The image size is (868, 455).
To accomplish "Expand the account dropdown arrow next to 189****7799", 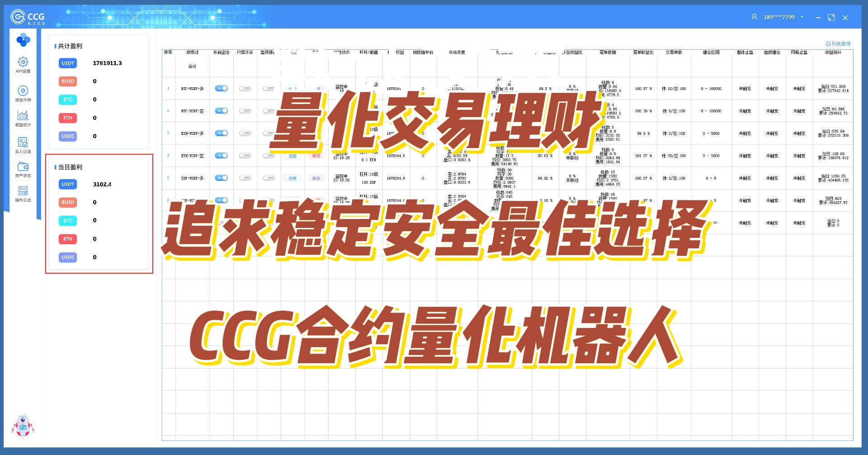I will [802, 17].
